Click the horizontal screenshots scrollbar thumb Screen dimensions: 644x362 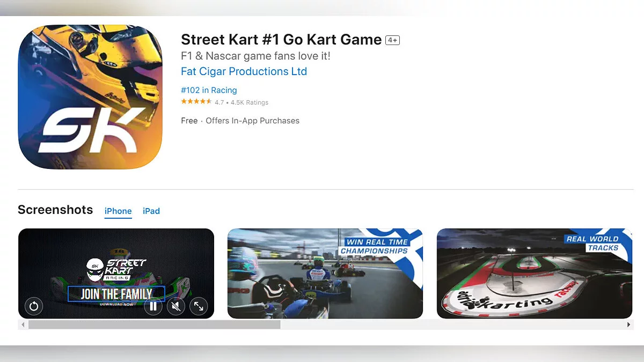coord(155,325)
